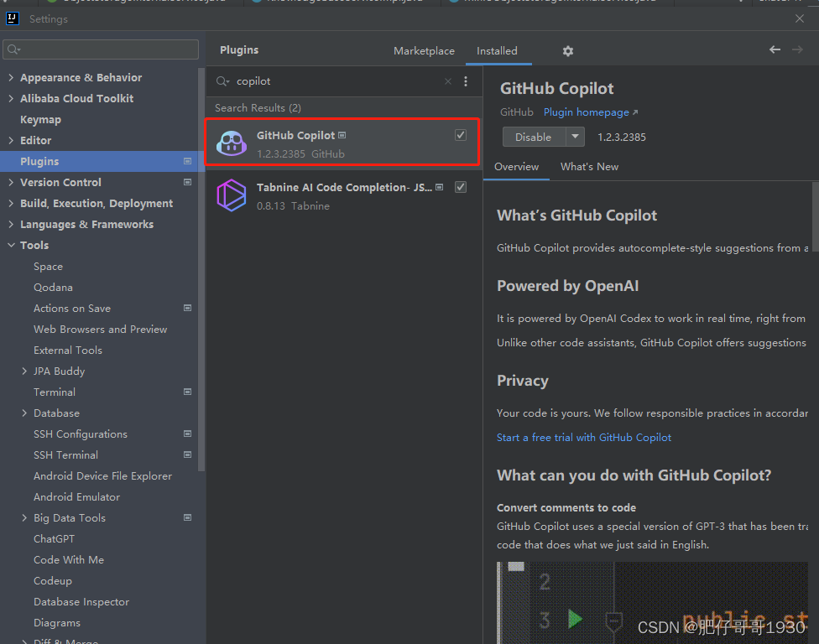Screen dimensions: 819x644
Task: Uncheck the GitHub Copilot plugin checkbox
Action: click(460, 135)
